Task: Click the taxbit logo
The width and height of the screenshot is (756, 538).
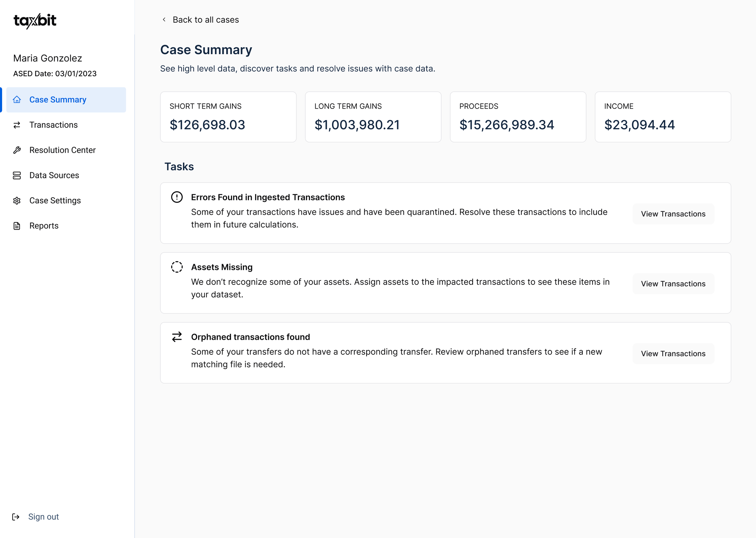Action: 35,21
